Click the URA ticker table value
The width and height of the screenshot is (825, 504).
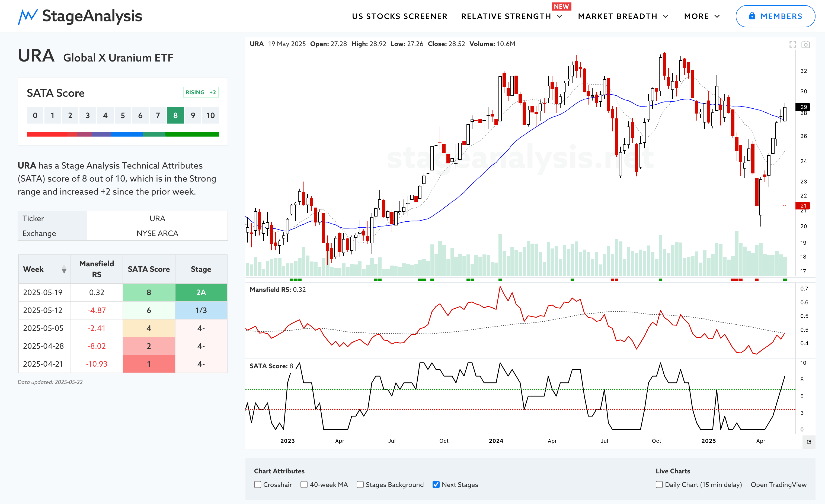[157, 218]
